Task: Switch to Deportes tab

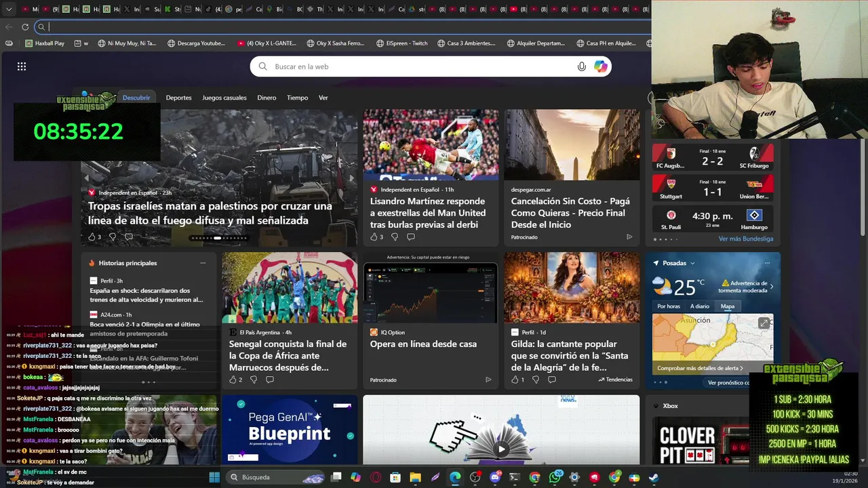Action: (x=178, y=98)
